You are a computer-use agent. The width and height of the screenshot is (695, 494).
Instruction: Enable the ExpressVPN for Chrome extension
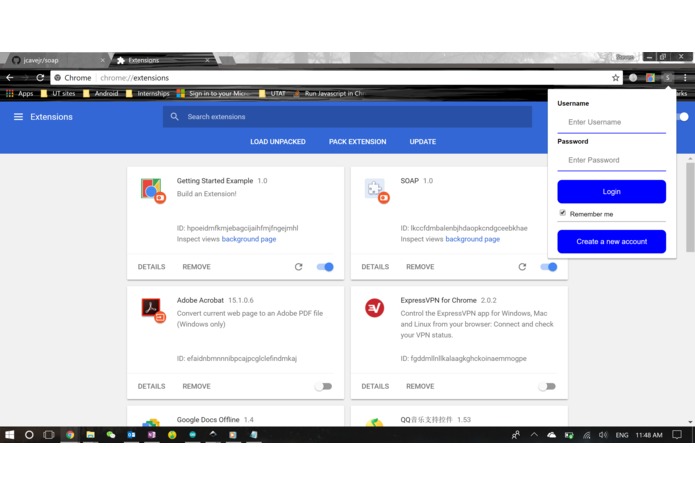pyautogui.click(x=547, y=386)
